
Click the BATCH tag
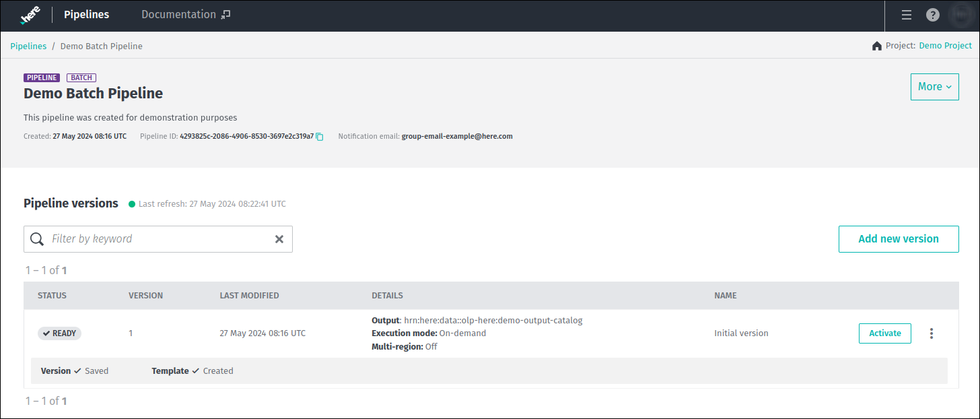[x=82, y=77]
